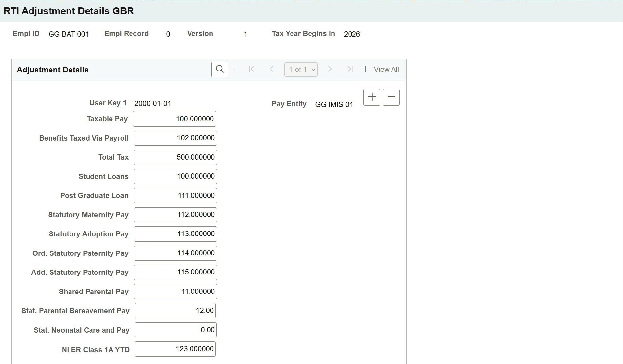Click the Stat. Parental Bereavement Pay field
The image size is (623, 364).
pos(175,311)
